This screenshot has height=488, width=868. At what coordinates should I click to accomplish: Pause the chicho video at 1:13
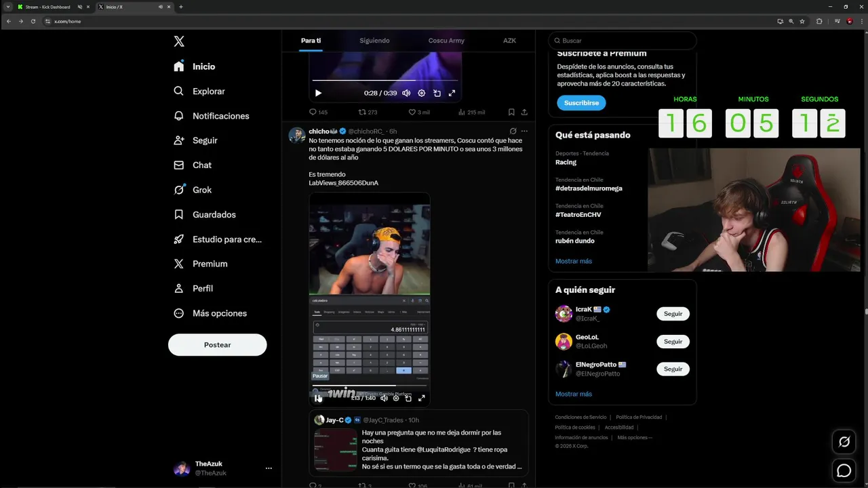tap(318, 398)
